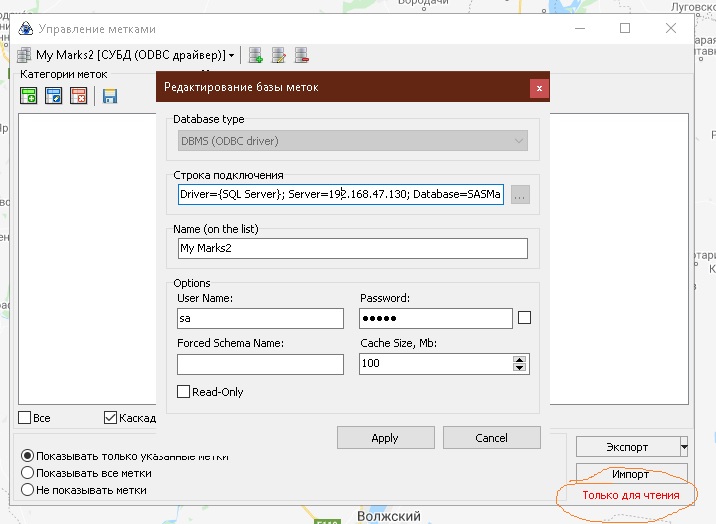Expand the Database type combo box
Viewport: 716px width, 524px height.
click(519, 142)
